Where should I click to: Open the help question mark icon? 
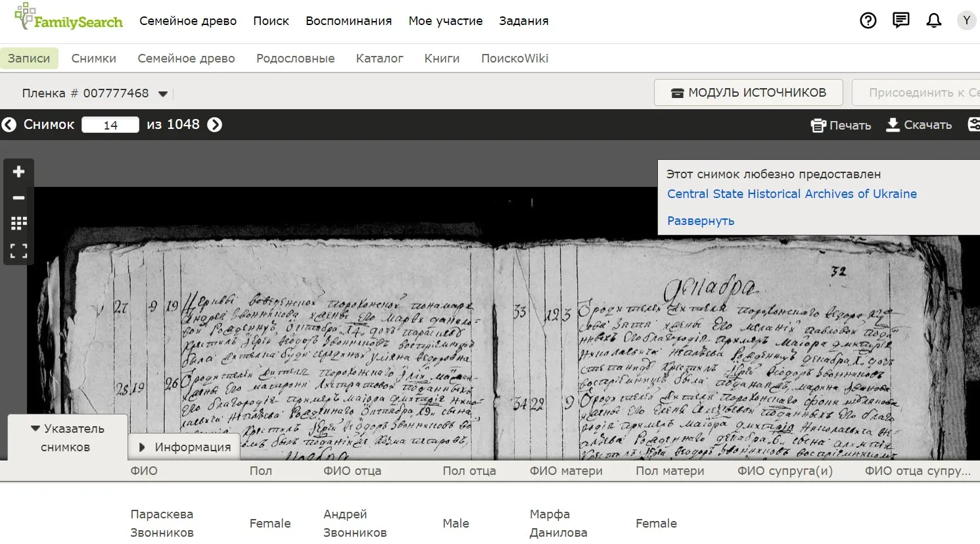click(868, 21)
